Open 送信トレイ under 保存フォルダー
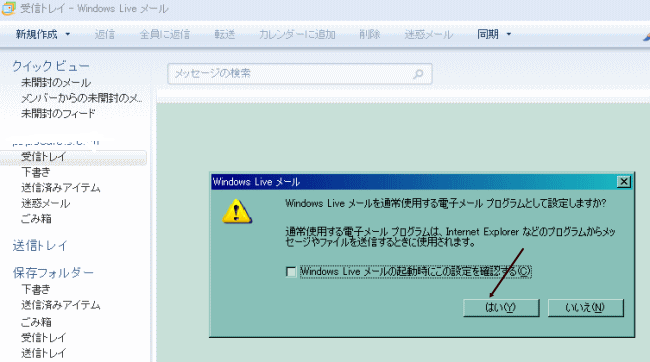Image resolution: width=650 pixels, height=362 pixels. (x=44, y=353)
